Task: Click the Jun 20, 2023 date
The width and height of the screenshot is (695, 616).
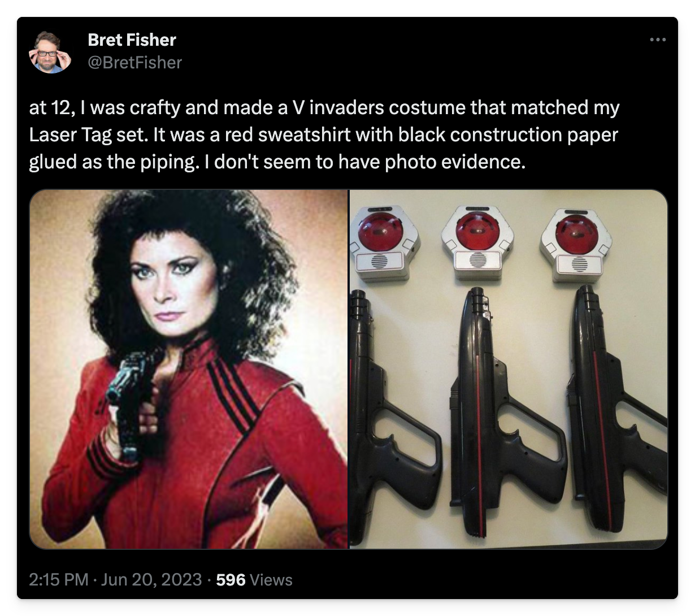Action: coord(151,580)
